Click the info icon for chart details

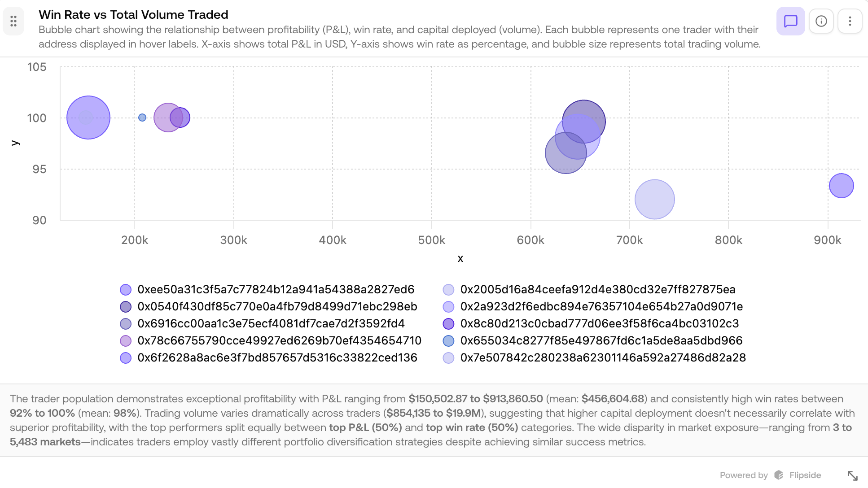tap(821, 21)
